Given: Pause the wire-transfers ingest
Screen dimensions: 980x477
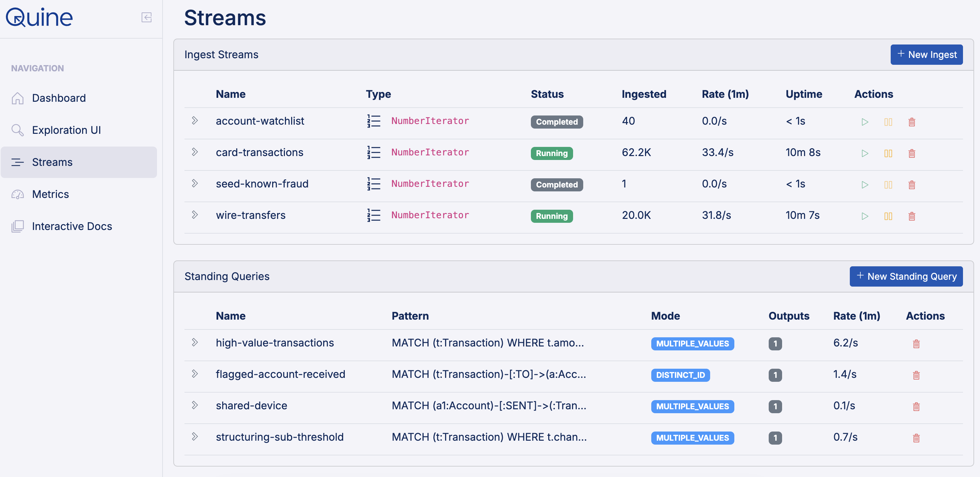Looking at the screenshot, I should 888,216.
